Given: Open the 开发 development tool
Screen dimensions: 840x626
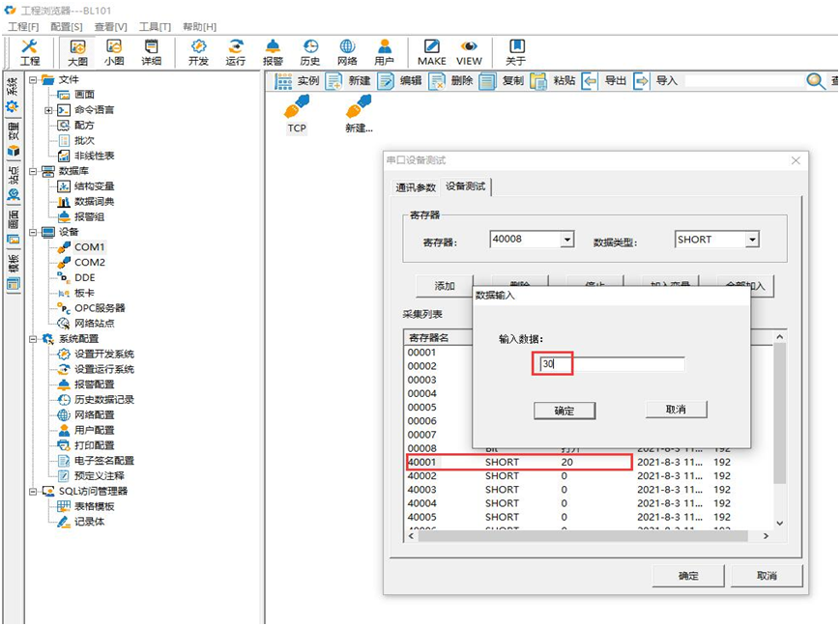Looking at the screenshot, I should tap(198, 52).
